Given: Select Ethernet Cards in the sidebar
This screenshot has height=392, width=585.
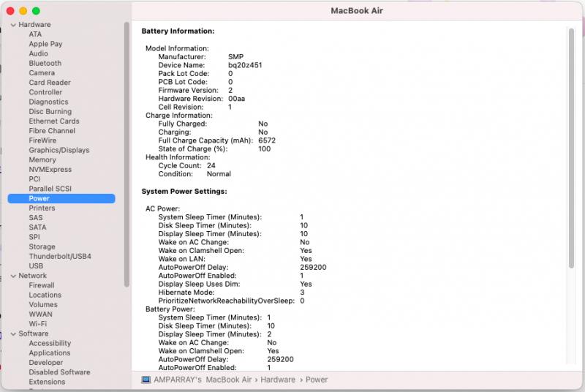Looking at the screenshot, I should [x=53, y=121].
